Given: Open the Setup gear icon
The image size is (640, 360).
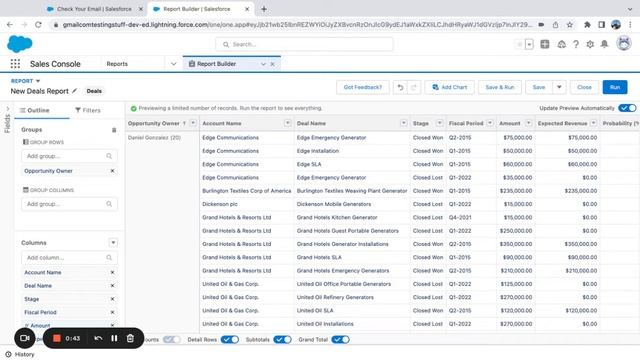Looking at the screenshot, I should (x=590, y=44).
